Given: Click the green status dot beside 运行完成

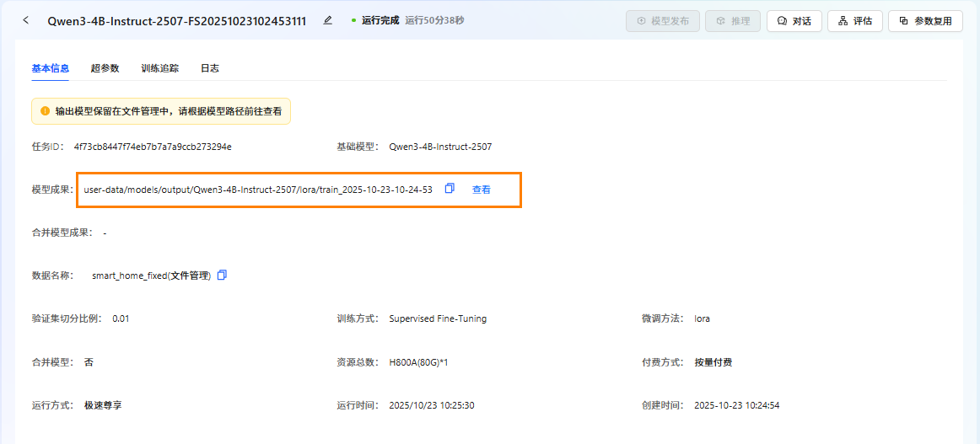Looking at the screenshot, I should coord(354,20).
